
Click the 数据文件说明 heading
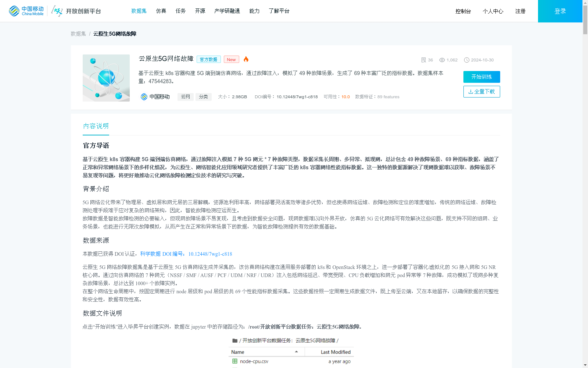click(x=102, y=314)
